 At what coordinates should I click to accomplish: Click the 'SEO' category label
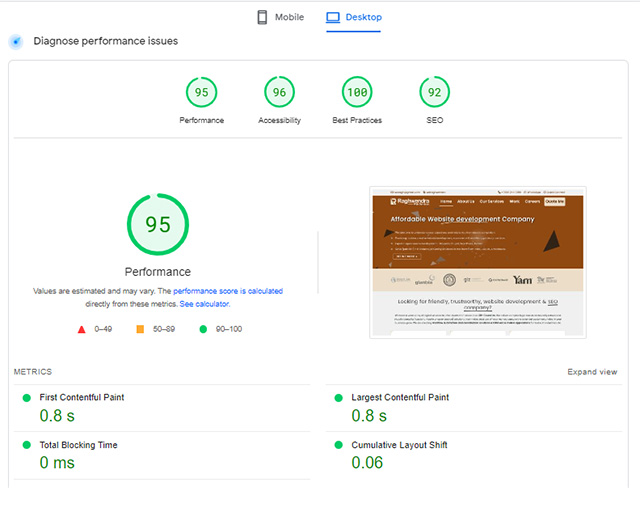click(x=435, y=120)
